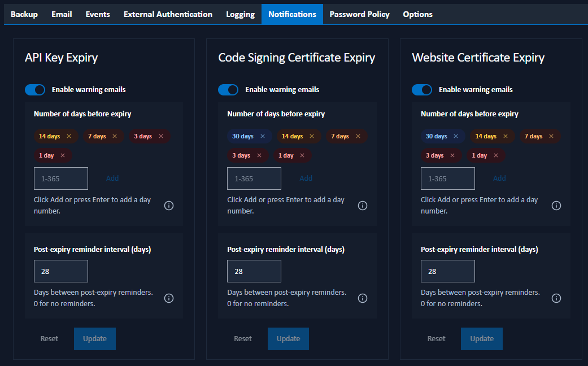
Task: Open the Logging tab
Action: coord(241,14)
